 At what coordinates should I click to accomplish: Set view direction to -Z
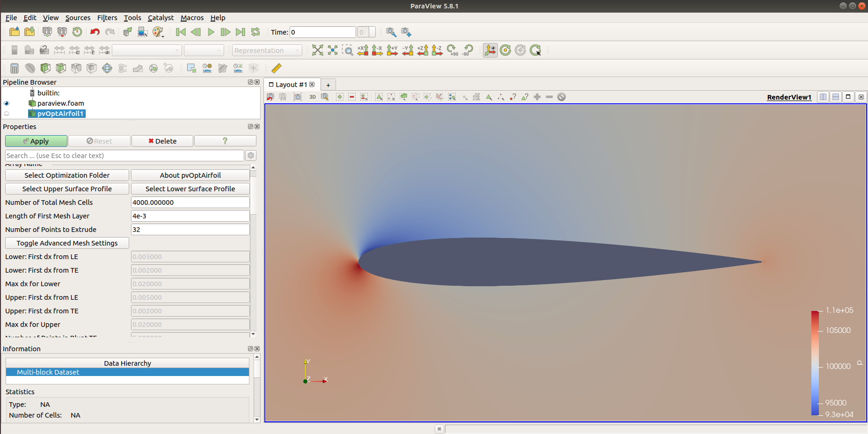(x=437, y=50)
